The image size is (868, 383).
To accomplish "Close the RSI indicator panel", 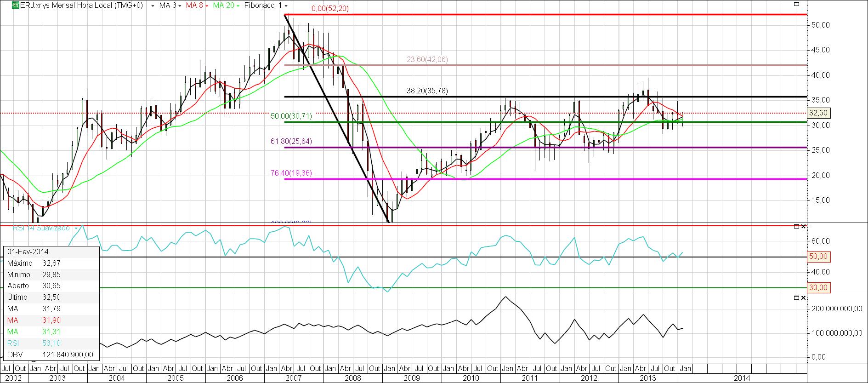I will tap(803, 227).
